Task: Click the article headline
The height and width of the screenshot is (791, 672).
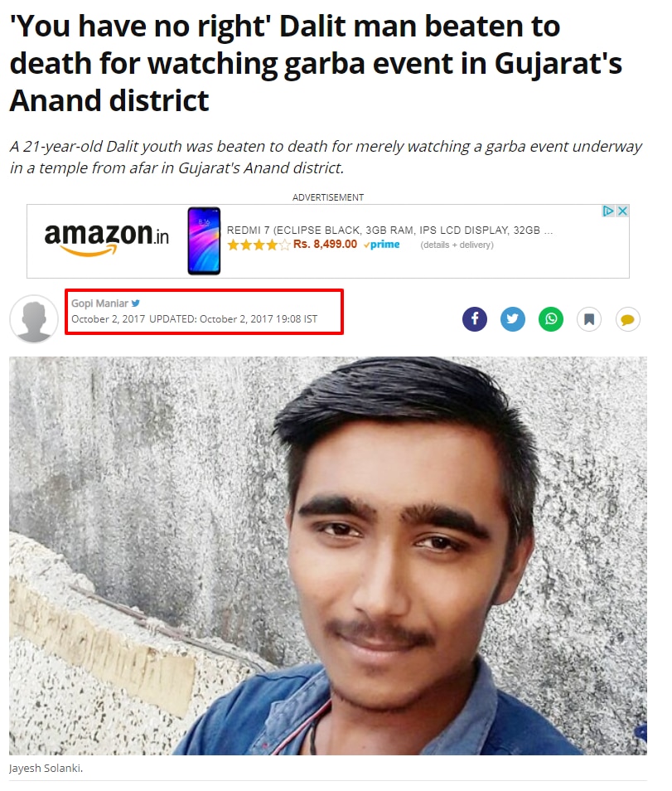Action: click(x=316, y=63)
